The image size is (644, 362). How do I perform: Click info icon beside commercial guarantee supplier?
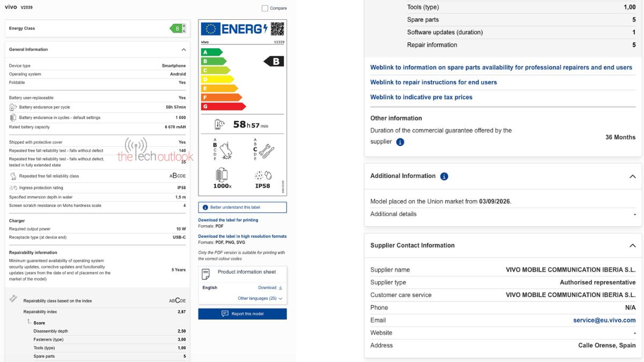pos(400,142)
